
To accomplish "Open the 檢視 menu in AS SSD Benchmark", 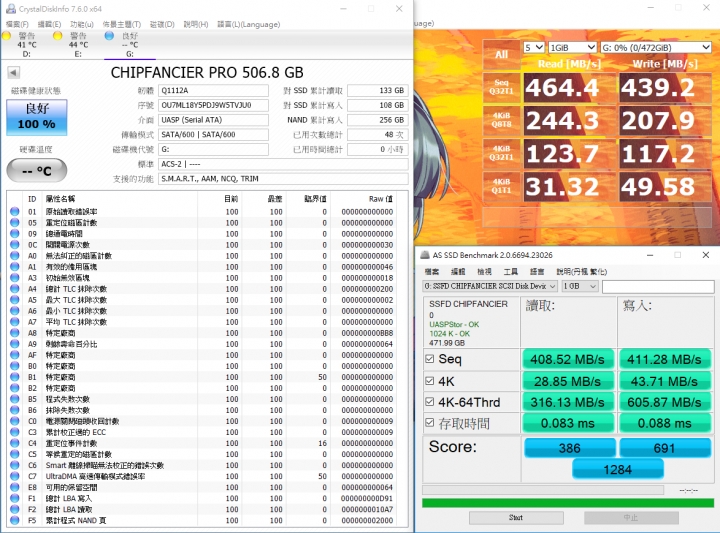I will pyautogui.click(x=484, y=271).
